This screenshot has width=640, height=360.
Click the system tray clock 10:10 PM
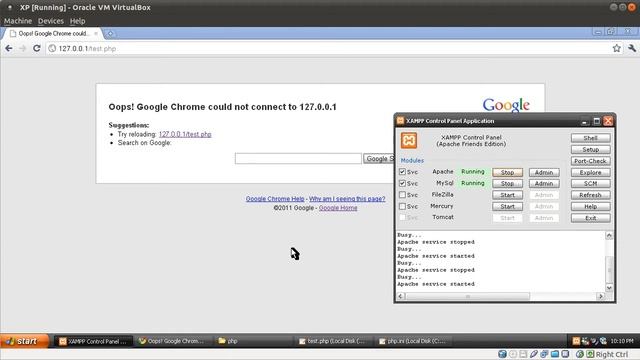tap(622, 341)
